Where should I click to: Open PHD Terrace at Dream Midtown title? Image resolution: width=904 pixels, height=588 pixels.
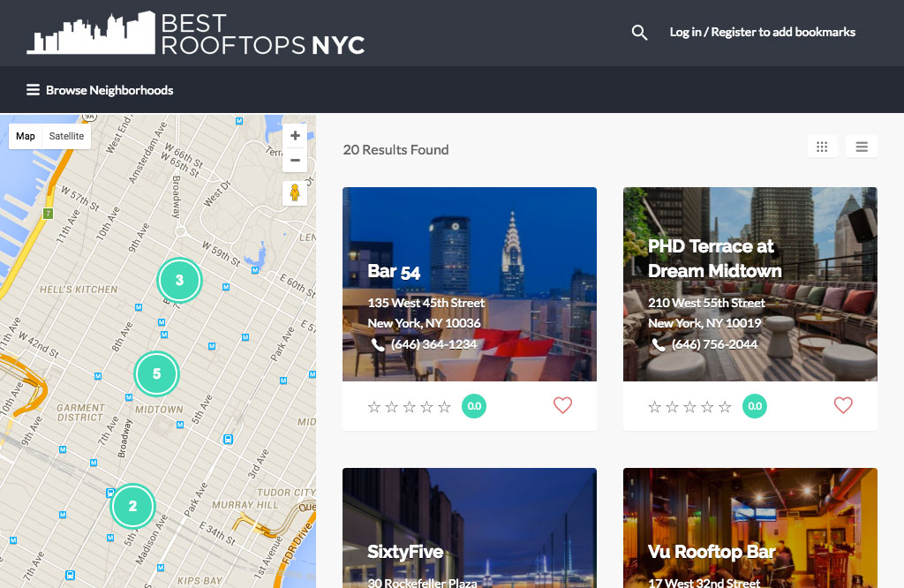[714, 259]
